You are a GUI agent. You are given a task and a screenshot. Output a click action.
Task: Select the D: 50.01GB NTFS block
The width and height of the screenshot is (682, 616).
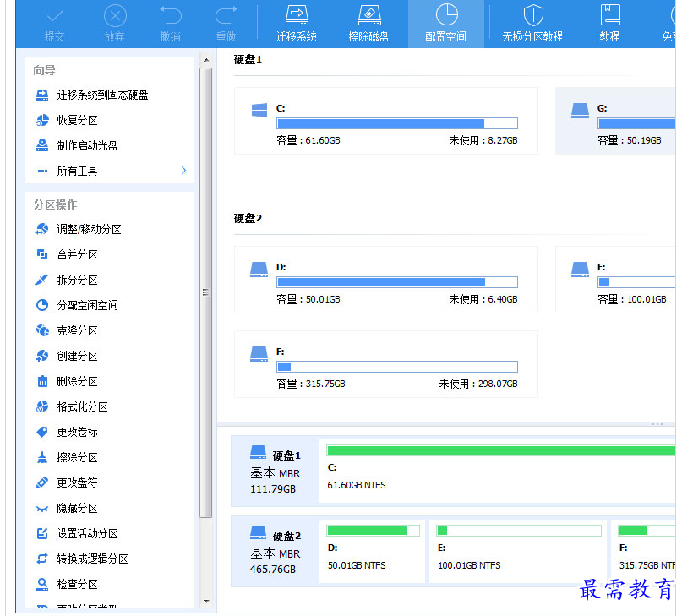[x=373, y=551]
